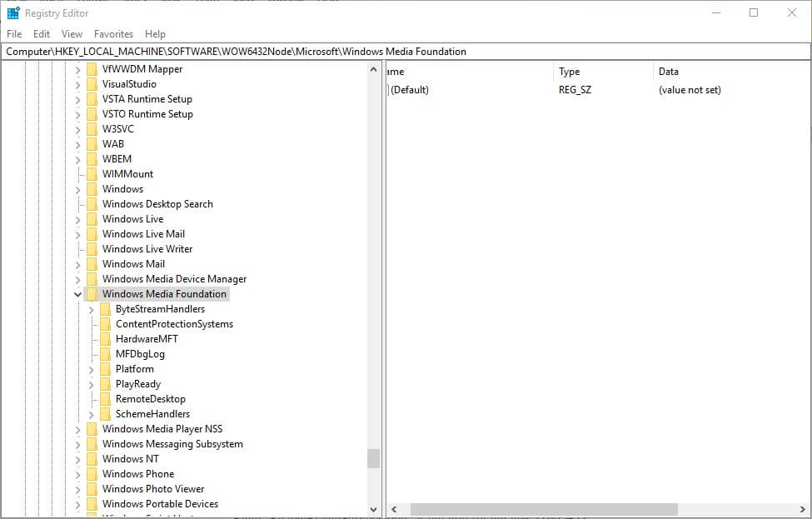Screen dimensions: 812x519
Task: Expand the SchemeHandlers subkey
Action: 91,415
